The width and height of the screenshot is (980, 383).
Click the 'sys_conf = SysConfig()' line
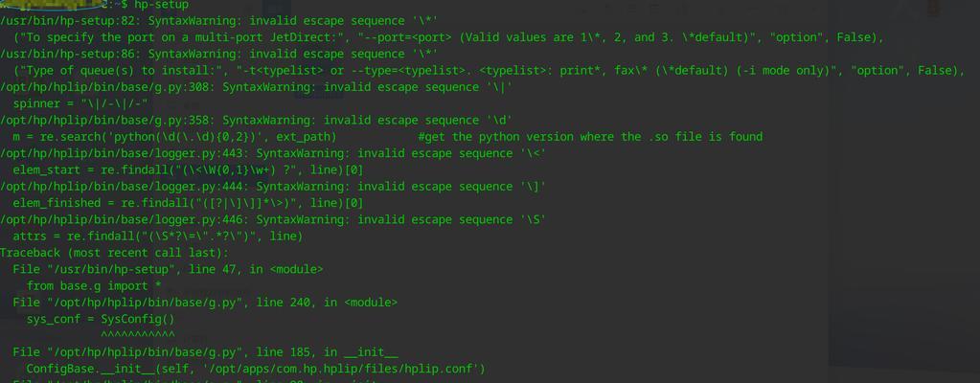101,319
